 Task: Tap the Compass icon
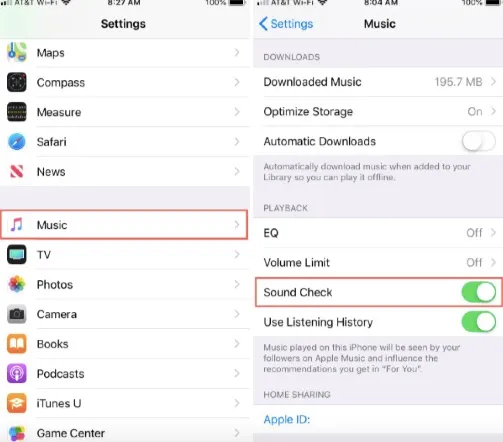click(x=16, y=82)
